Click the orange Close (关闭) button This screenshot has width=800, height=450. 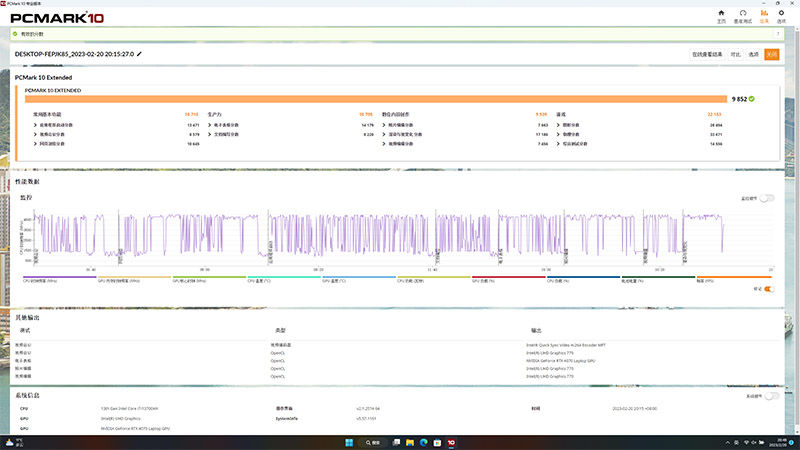[771, 54]
